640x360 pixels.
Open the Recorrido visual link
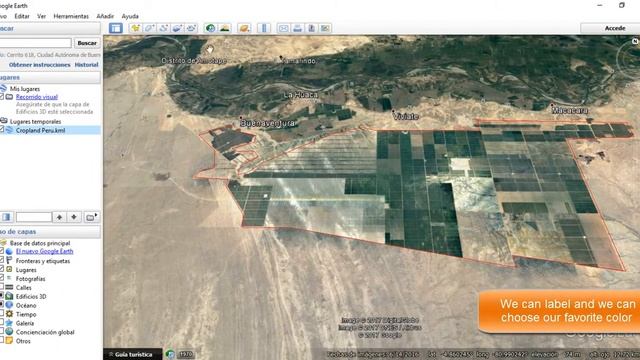pos(37,97)
